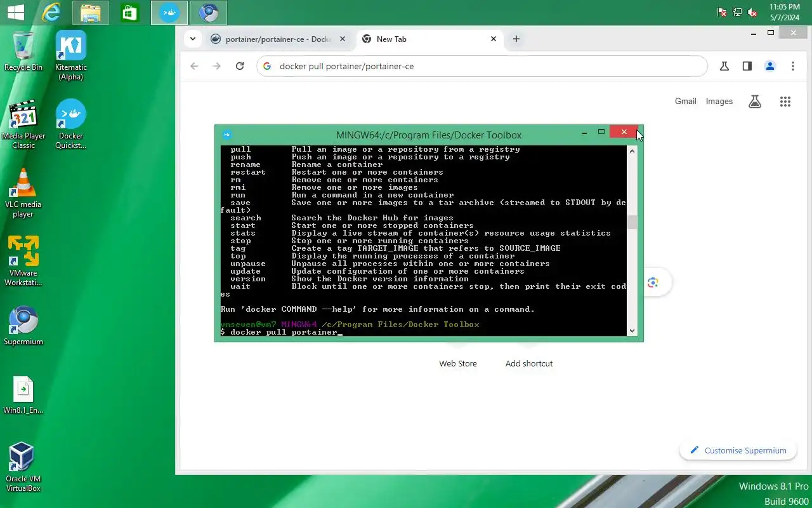The width and height of the screenshot is (812, 508).
Task: Open VLC media player desktop icon
Action: [x=23, y=193]
